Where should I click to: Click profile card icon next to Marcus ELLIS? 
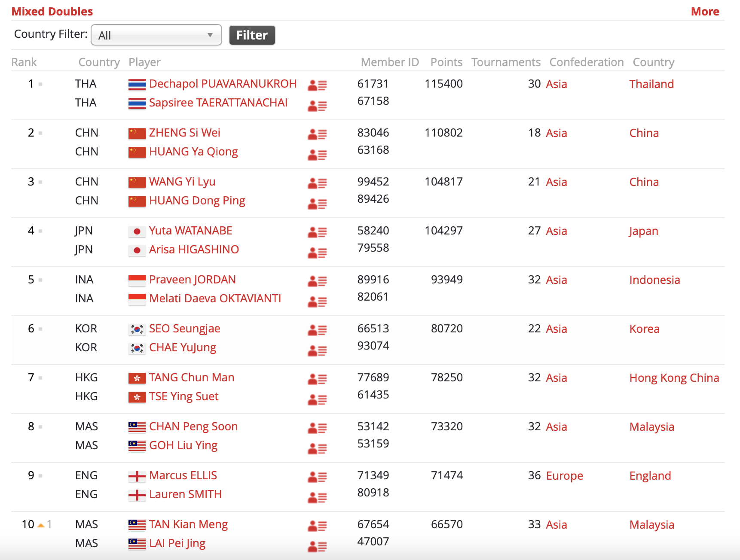(317, 477)
